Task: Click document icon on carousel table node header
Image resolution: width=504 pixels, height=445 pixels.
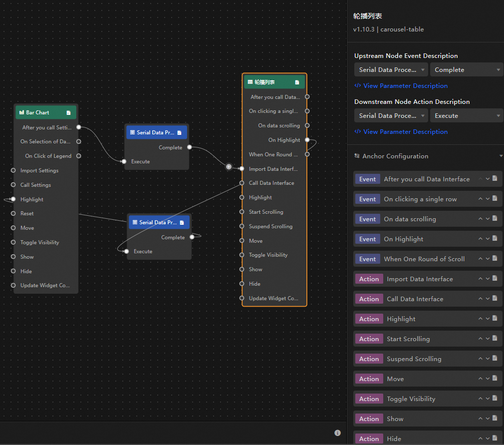Action: pos(297,82)
